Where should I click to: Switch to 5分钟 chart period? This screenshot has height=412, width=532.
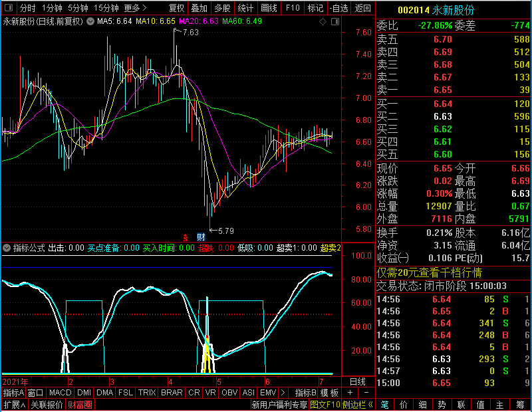click(78, 8)
